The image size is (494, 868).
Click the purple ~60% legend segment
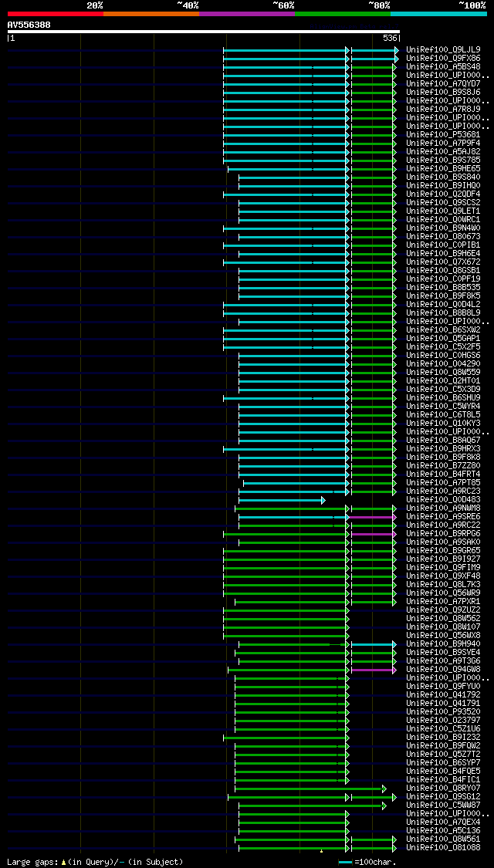[247, 13]
